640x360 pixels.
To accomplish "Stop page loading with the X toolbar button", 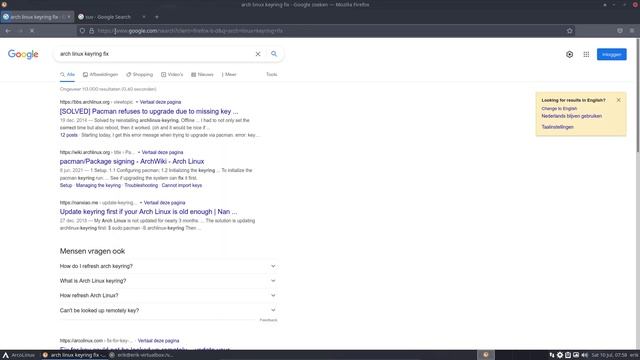I will (32, 31).
